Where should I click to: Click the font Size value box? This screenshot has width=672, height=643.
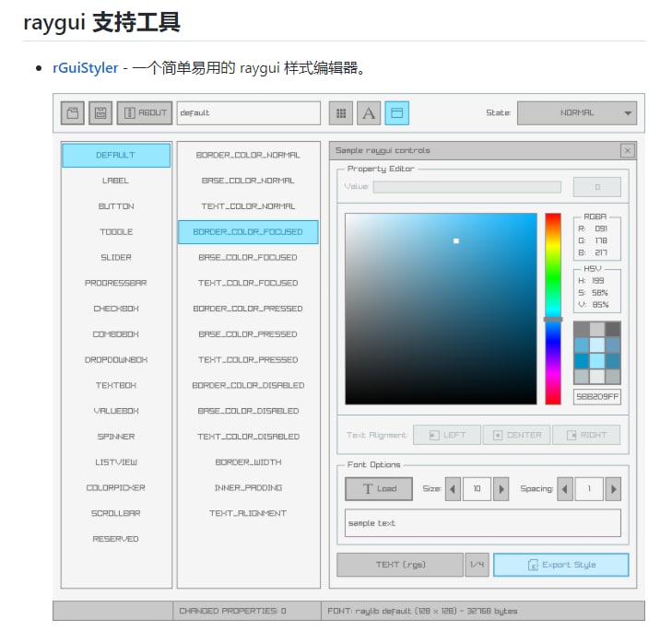(x=477, y=489)
